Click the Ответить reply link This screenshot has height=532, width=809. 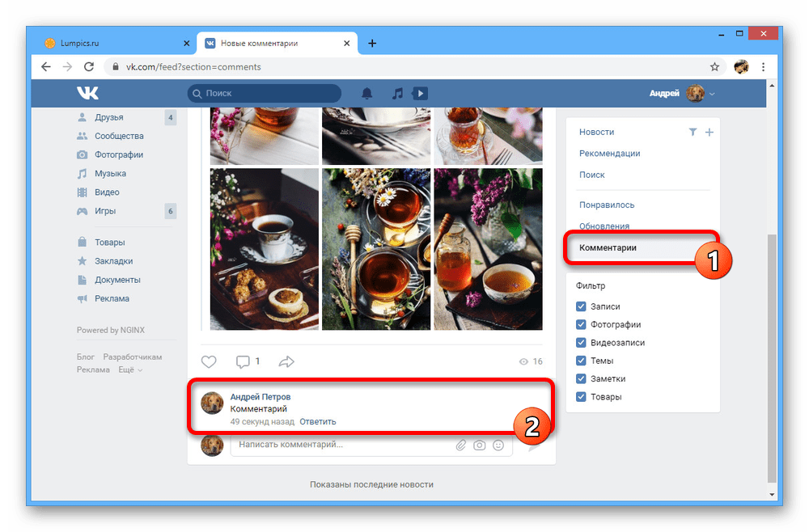pos(317,421)
